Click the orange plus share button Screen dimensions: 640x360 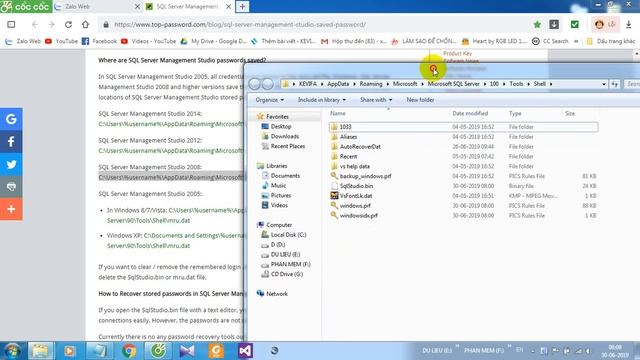click(11, 209)
